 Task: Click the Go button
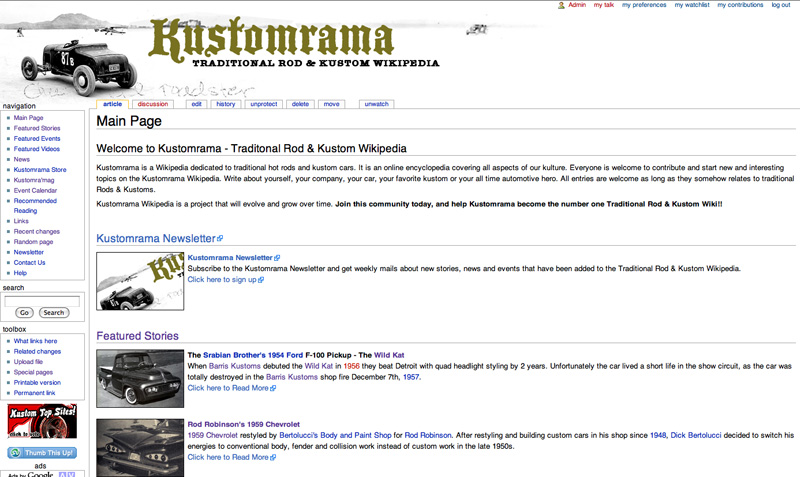pyautogui.click(x=24, y=313)
